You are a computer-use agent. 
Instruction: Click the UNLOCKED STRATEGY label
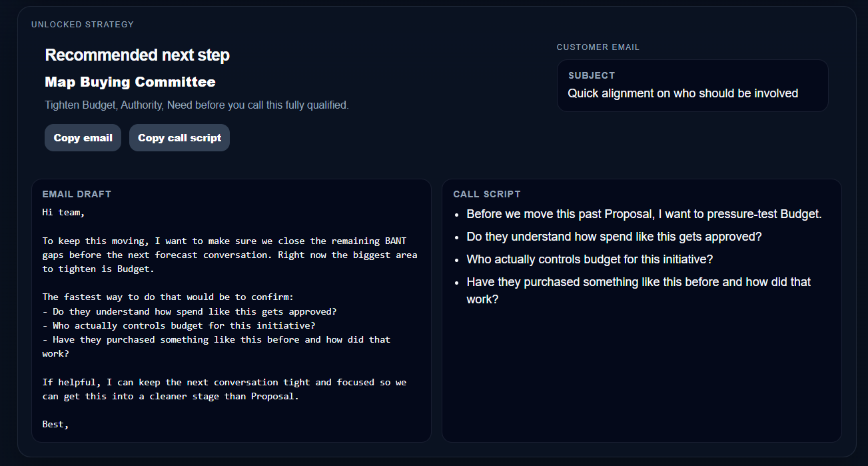tap(82, 24)
